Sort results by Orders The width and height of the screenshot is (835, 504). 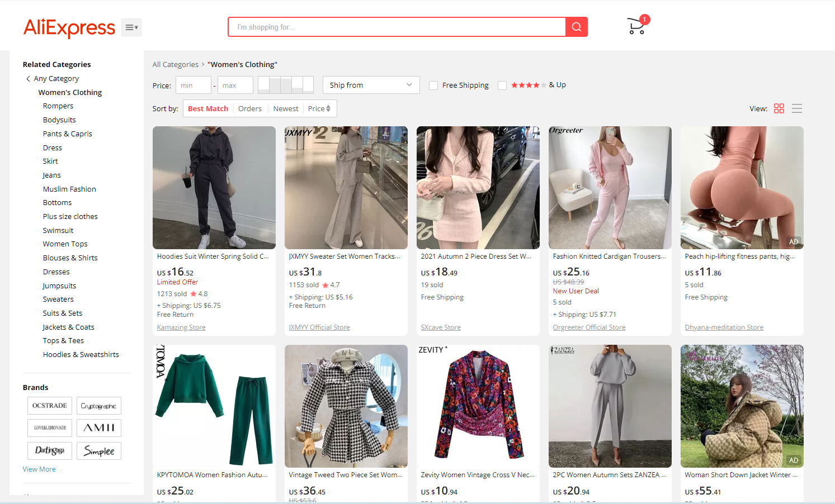click(249, 108)
